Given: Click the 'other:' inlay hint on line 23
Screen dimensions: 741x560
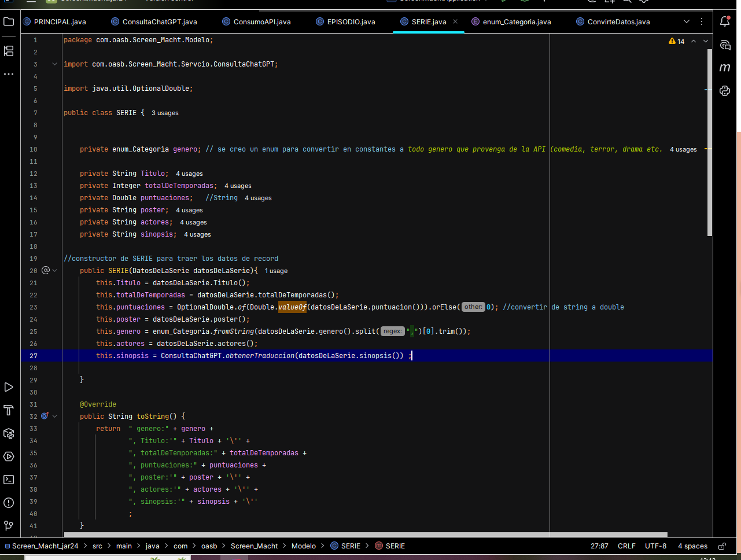Looking at the screenshot, I should [473, 307].
